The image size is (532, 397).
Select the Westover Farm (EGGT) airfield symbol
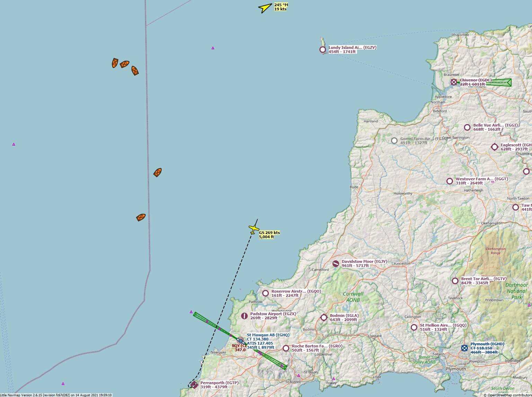[x=450, y=181]
